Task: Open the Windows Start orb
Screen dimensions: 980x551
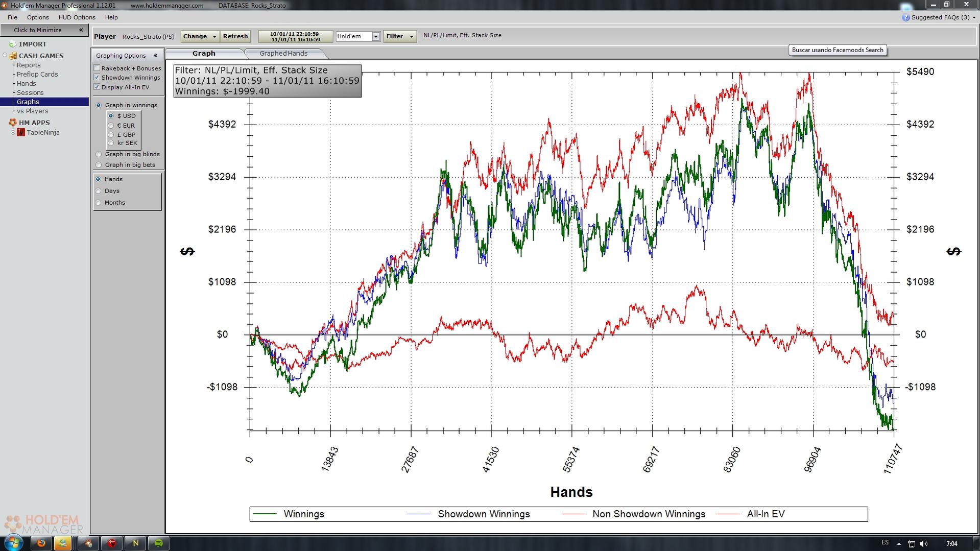Action: [x=13, y=543]
